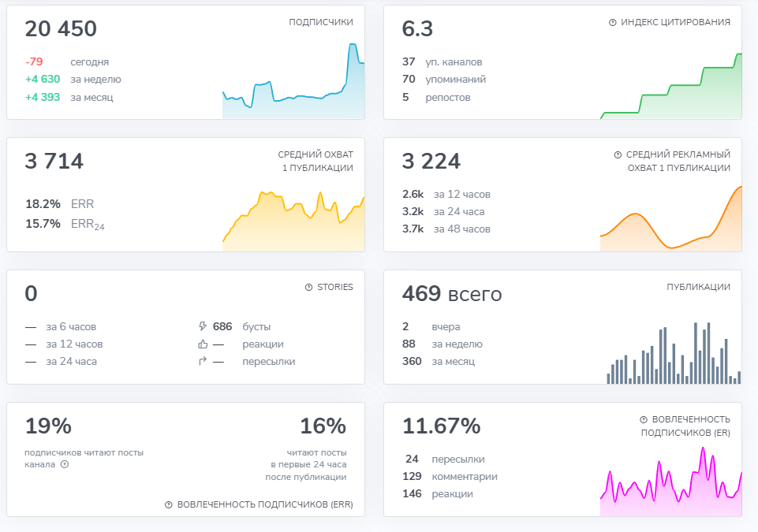Click the thumbs-up reactions icon

tap(203, 344)
